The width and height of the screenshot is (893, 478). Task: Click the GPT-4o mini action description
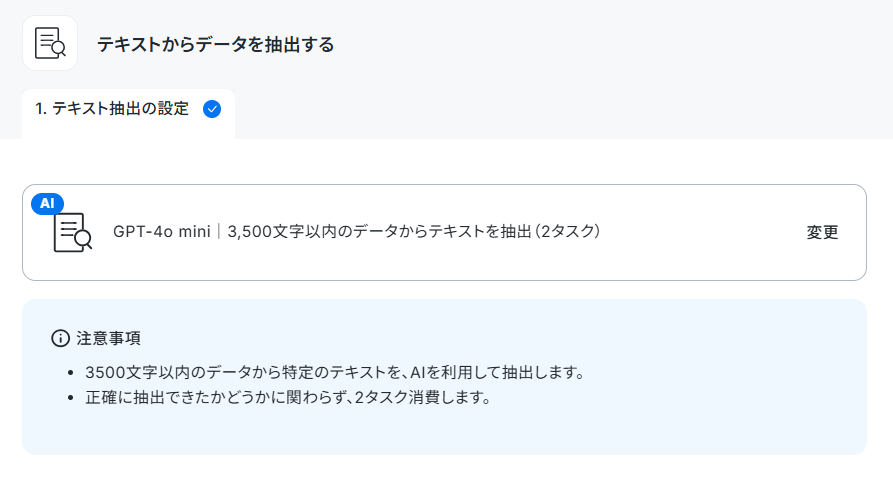coord(357,232)
